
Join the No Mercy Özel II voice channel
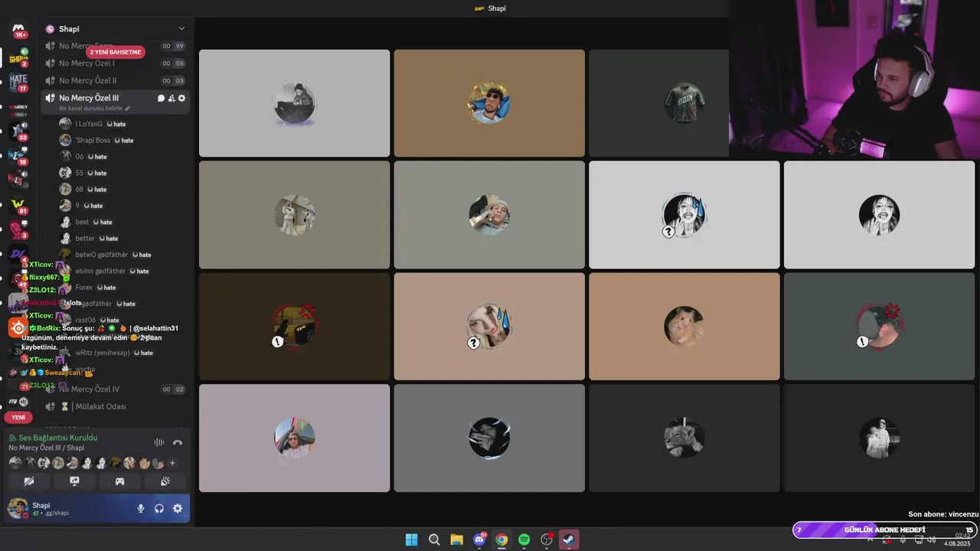pos(115,80)
